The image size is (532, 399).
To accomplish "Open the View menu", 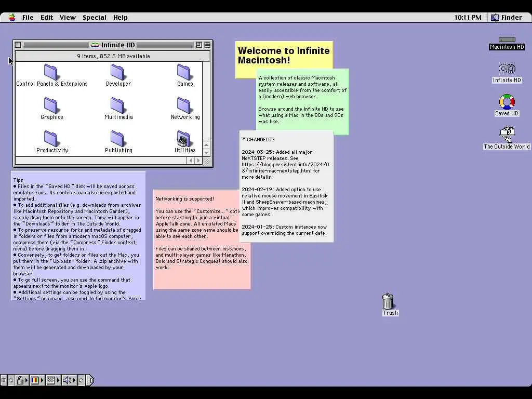I will [x=68, y=17].
